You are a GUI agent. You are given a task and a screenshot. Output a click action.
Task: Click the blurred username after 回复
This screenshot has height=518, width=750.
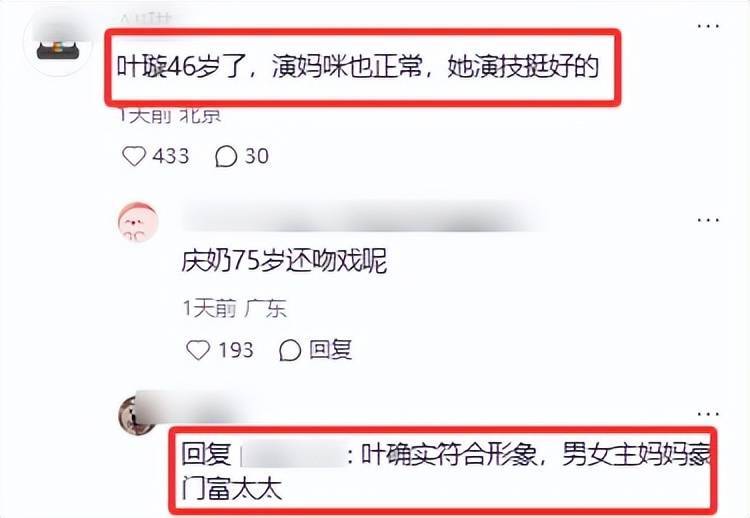tap(293, 455)
